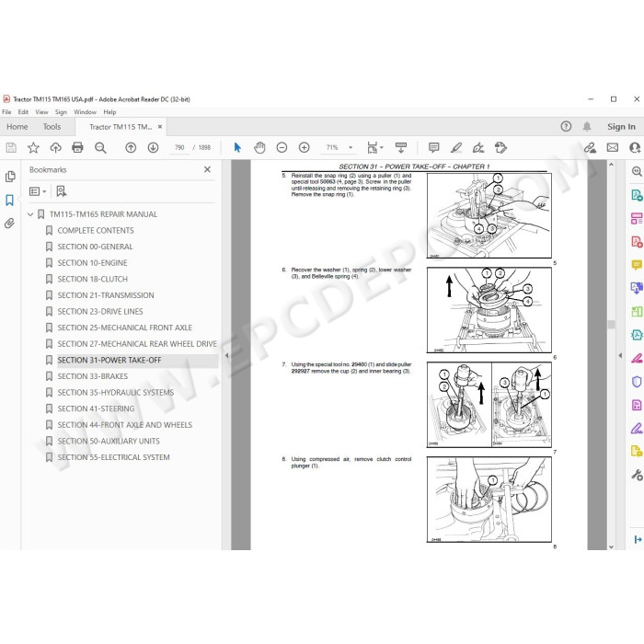The height and width of the screenshot is (644, 644).
Task: Jump to SECTION 10-ENGINE bookmark
Action: 92,263
